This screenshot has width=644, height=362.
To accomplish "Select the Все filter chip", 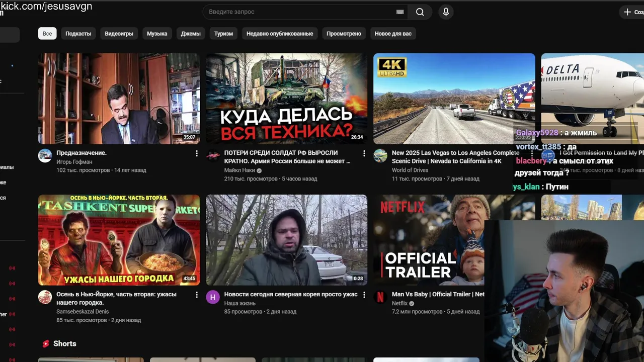I will tap(47, 34).
